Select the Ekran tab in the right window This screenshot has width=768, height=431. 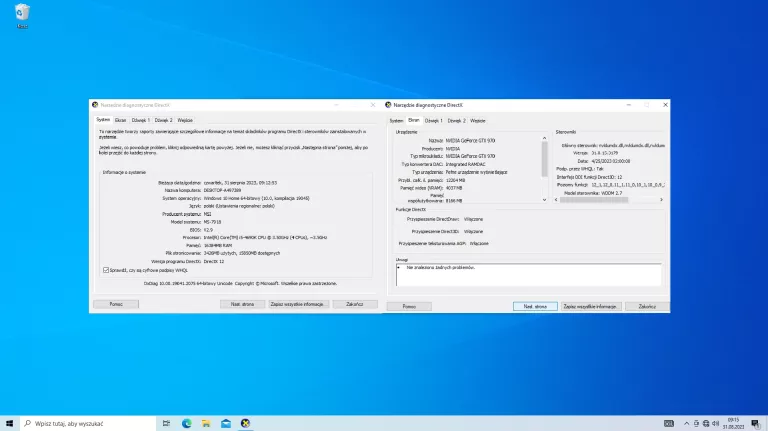tap(414, 120)
